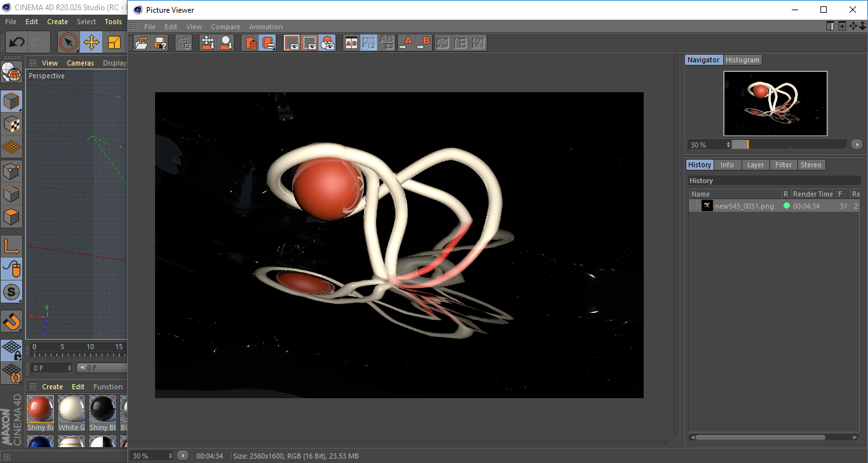868x463 pixels.
Task: Select the History tab
Action: click(x=700, y=165)
